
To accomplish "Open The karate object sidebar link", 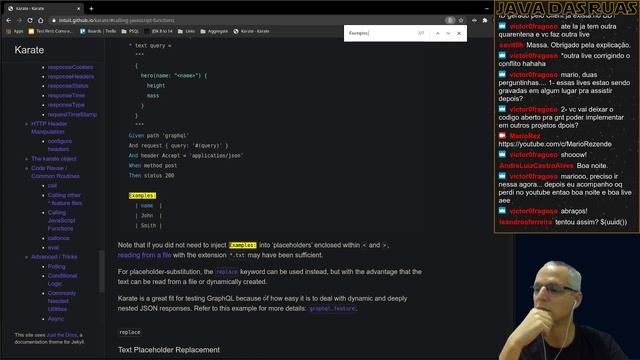I will [54, 159].
